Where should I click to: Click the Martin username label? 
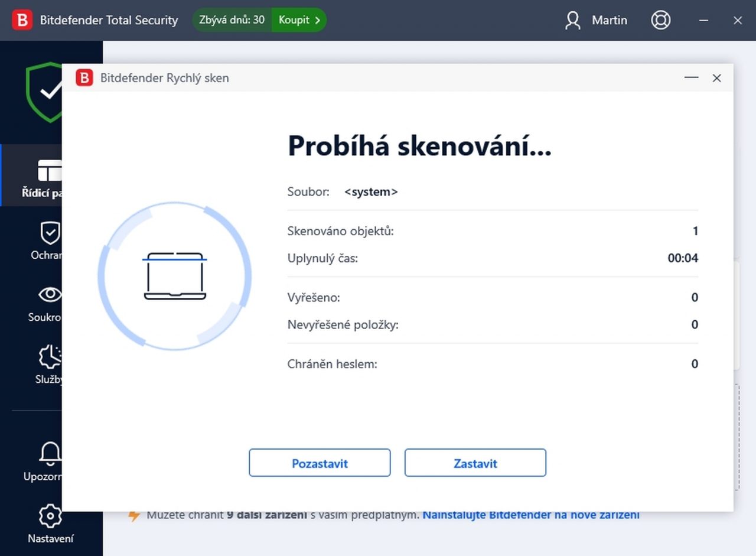click(609, 20)
